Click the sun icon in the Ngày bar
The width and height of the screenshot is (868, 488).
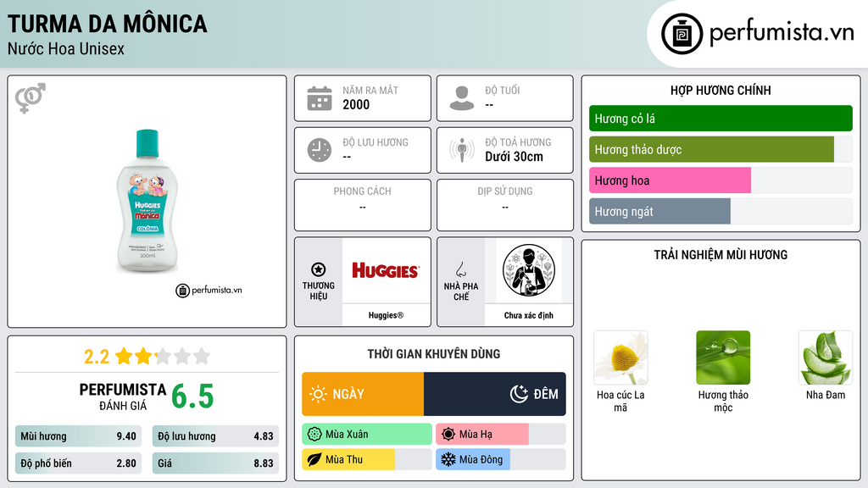tap(319, 394)
